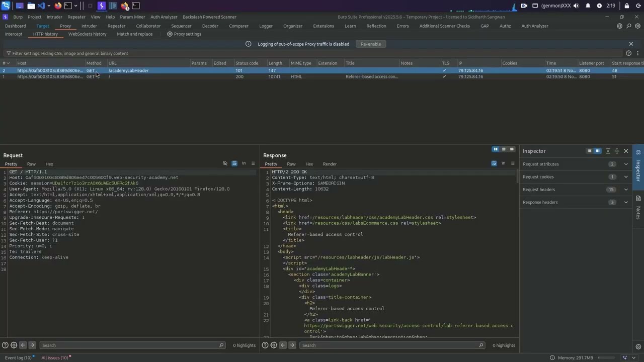The height and width of the screenshot is (362, 644).
Task: Click the Burp search magnifier icon
Action: pyautogui.click(x=629, y=26)
